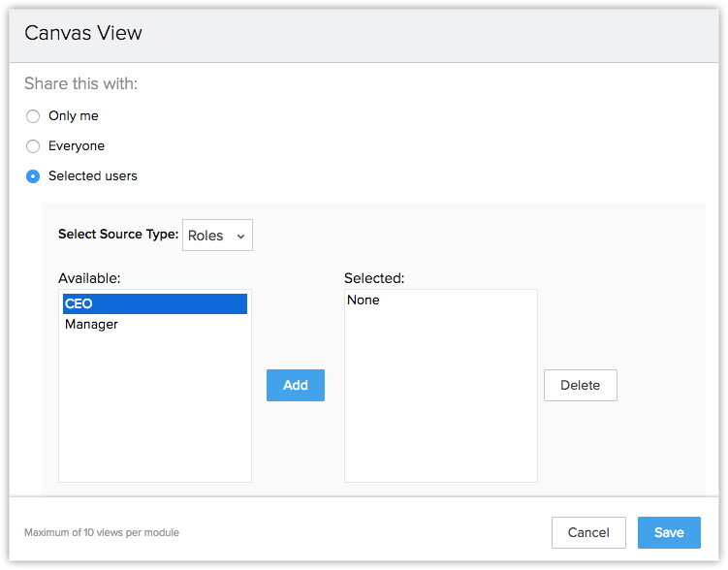This screenshot has height=570, width=728.
Task: Click the "Select Source Type:" label
Action: tap(118, 234)
